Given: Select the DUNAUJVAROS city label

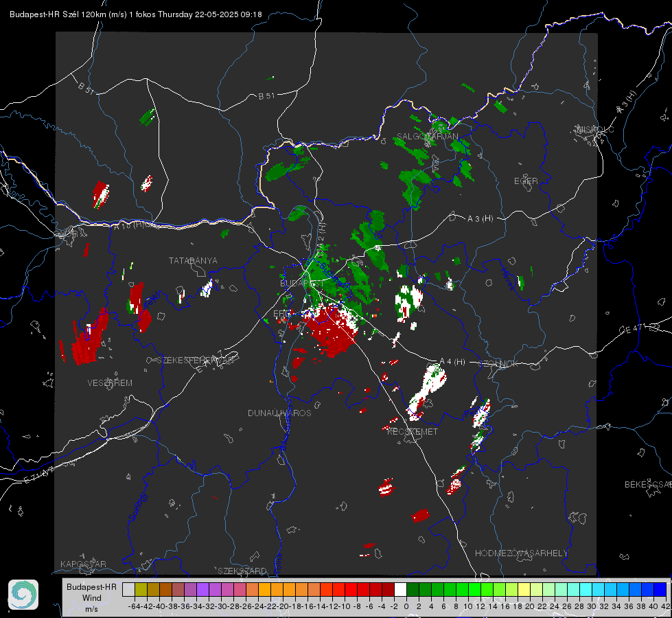Looking at the screenshot, I should (279, 413).
